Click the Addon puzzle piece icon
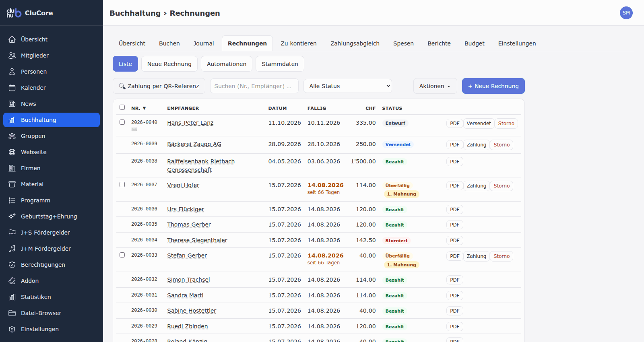This screenshot has height=342, width=644. click(12, 281)
